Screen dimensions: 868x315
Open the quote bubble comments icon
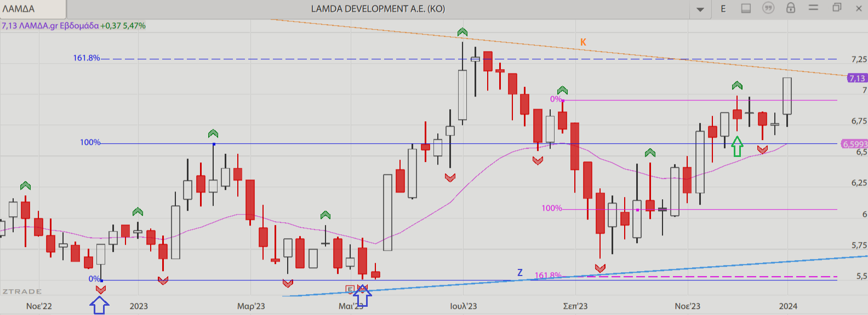(768, 8)
